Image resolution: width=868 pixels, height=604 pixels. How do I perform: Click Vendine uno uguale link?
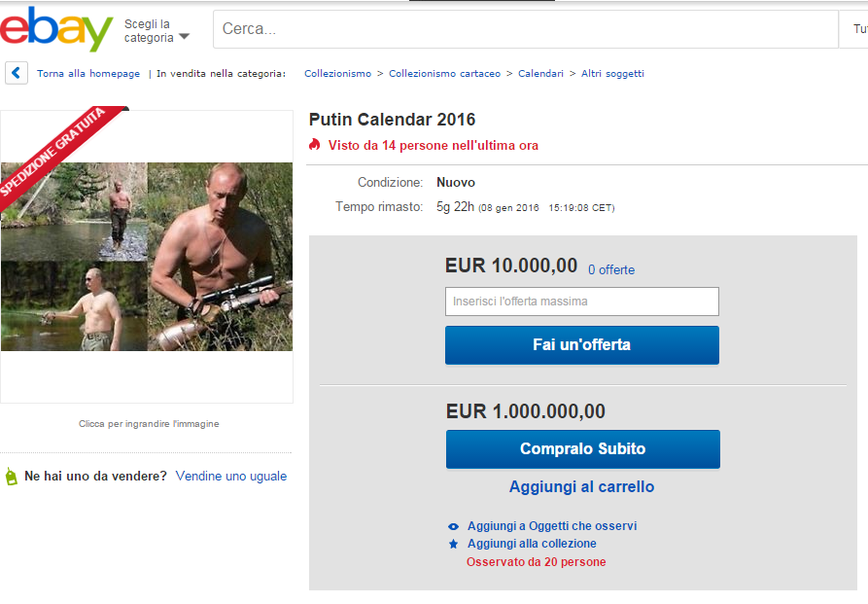coord(231,477)
